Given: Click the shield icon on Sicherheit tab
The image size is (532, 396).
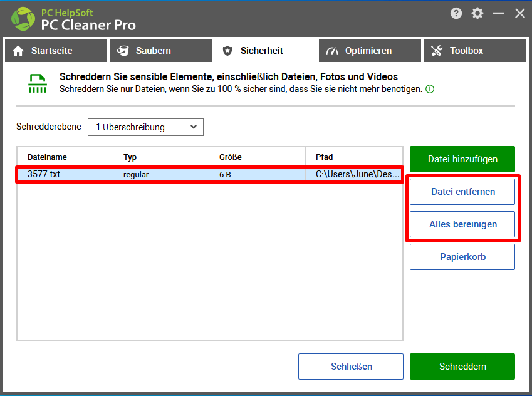Looking at the screenshot, I should [x=227, y=51].
